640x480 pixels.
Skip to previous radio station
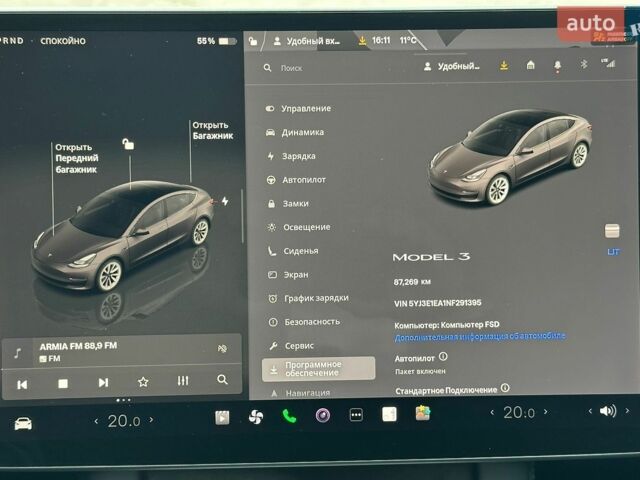pos(22,384)
